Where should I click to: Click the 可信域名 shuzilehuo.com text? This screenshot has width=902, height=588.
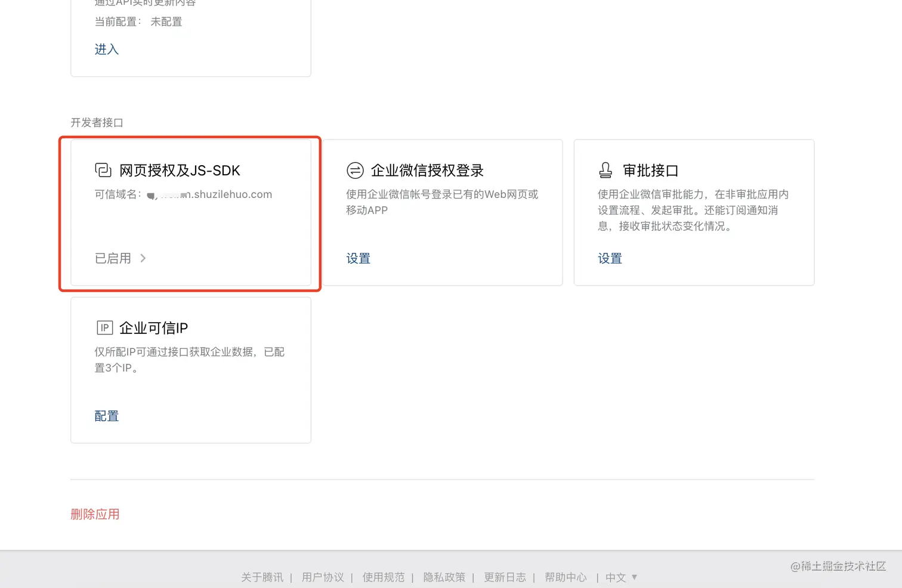click(x=183, y=194)
